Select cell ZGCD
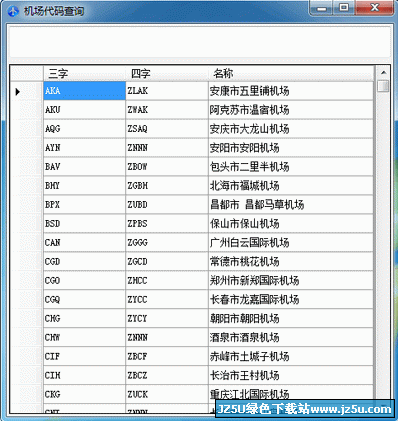The width and height of the screenshot is (398, 421). [x=167, y=262]
